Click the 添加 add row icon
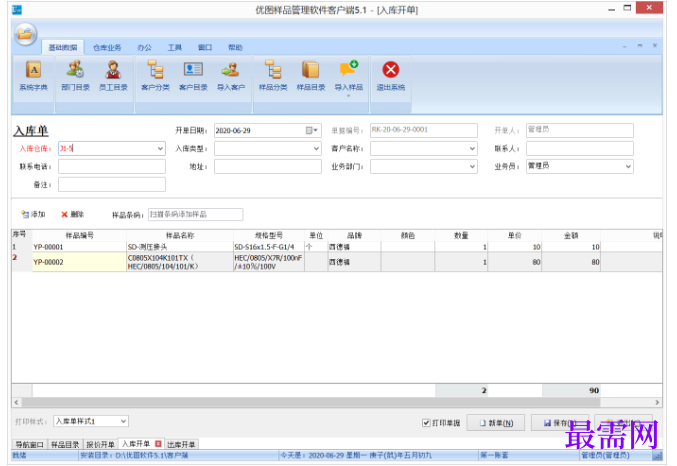This screenshot has width=677, height=466. 25,214
